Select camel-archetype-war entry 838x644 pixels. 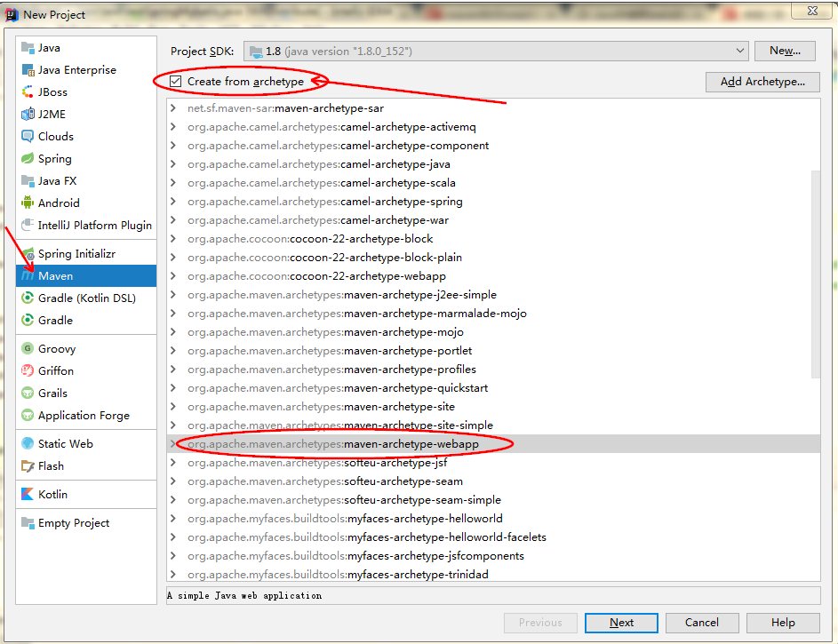click(493, 220)
